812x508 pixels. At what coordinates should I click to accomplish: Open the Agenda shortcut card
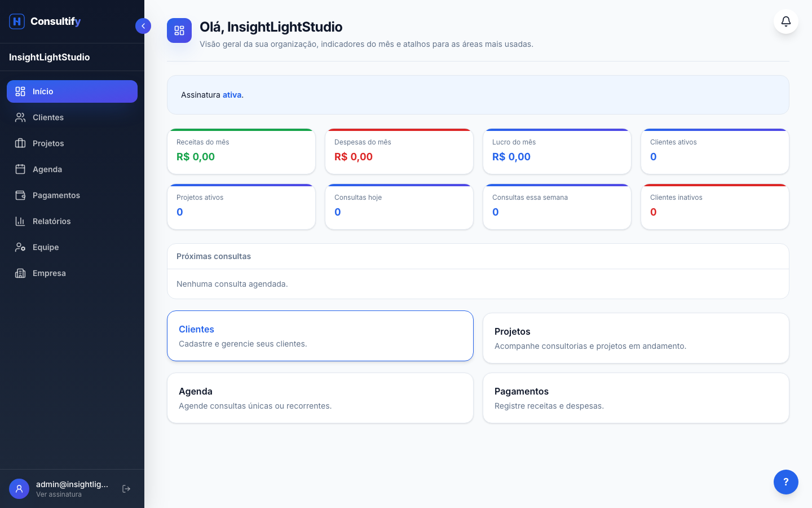tap(320, 398)
